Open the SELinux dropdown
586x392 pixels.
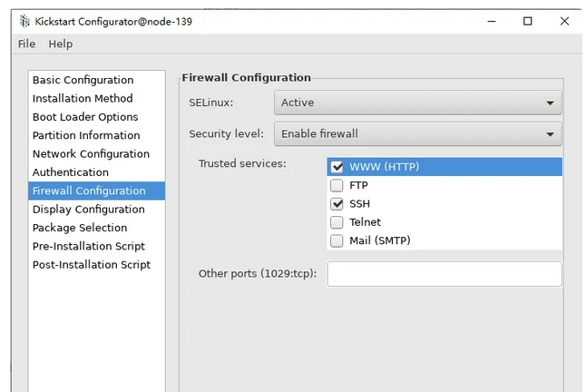[417, 103]
